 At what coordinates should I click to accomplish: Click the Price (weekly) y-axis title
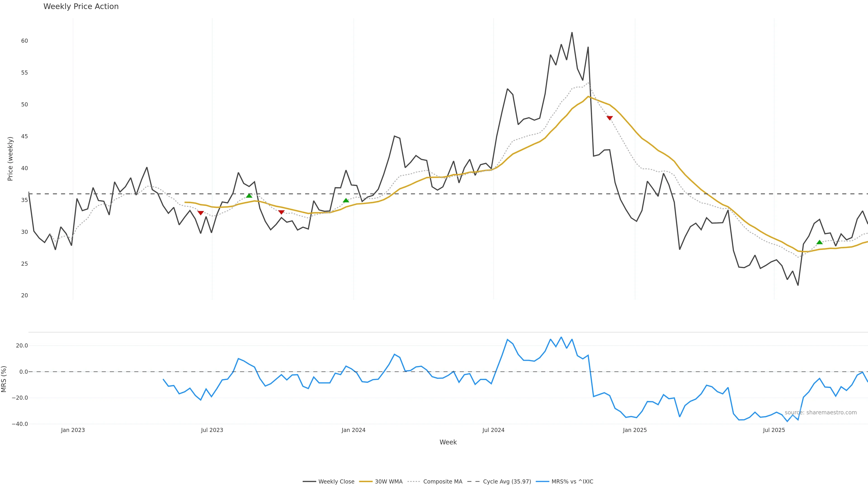coord(10,159)
